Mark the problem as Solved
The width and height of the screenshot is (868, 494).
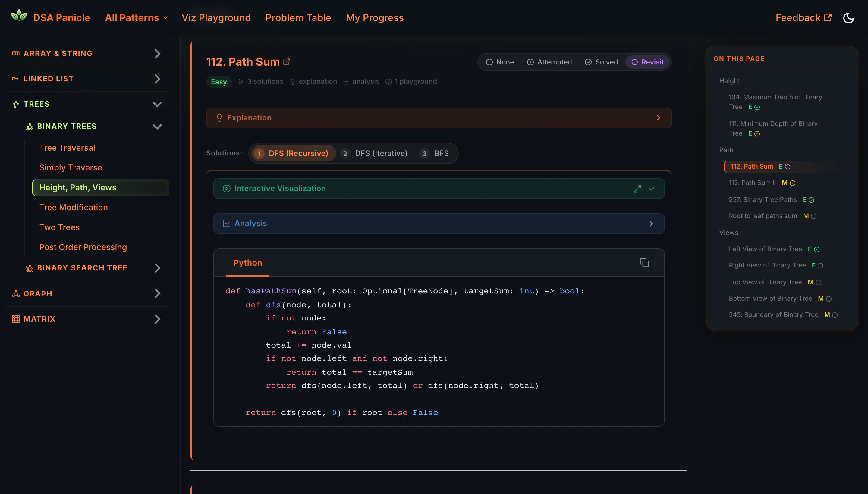601,62
